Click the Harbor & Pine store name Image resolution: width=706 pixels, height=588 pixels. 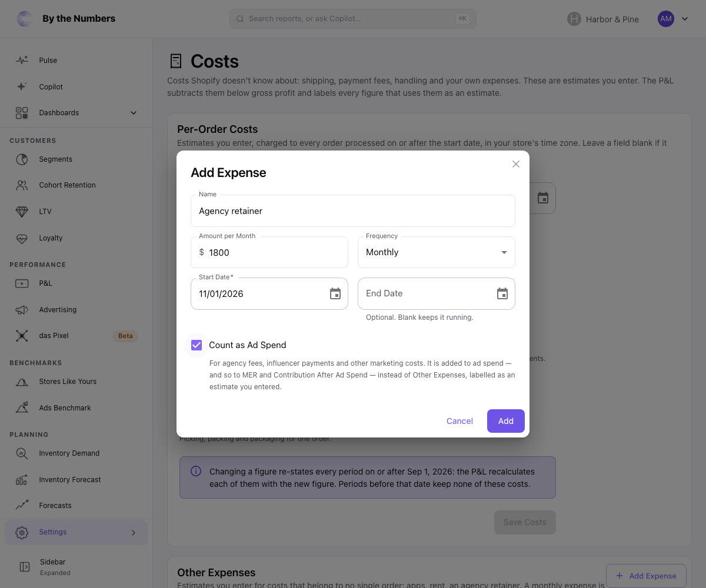coord(612,19)
